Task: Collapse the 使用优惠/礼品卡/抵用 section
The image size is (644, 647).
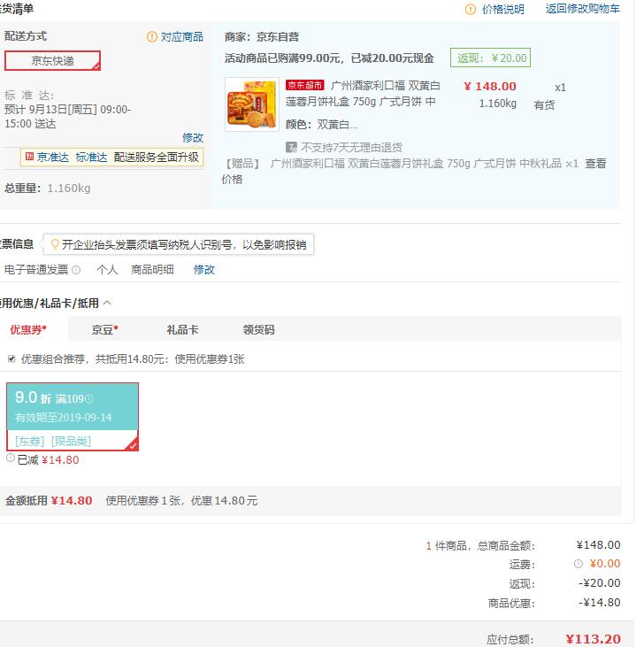Action: pyautogui.click(x=107, y=303)
